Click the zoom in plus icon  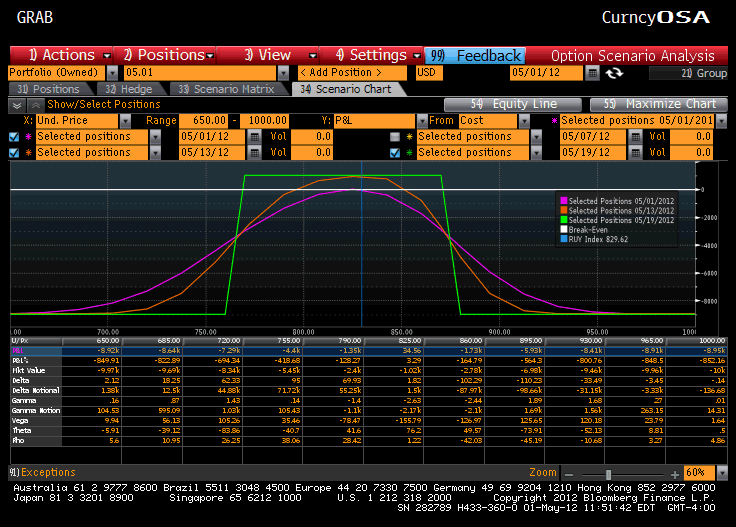click(x=671, y=473)
